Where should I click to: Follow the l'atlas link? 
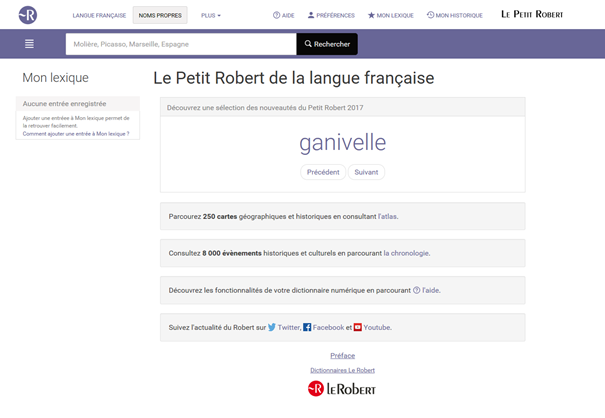(388, 217)
